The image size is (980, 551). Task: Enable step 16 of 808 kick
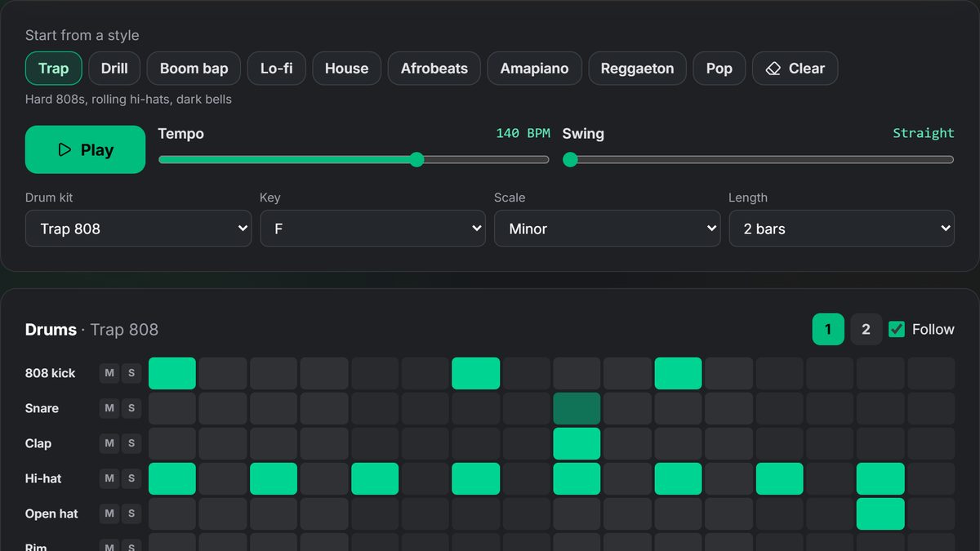pos(931,373)
